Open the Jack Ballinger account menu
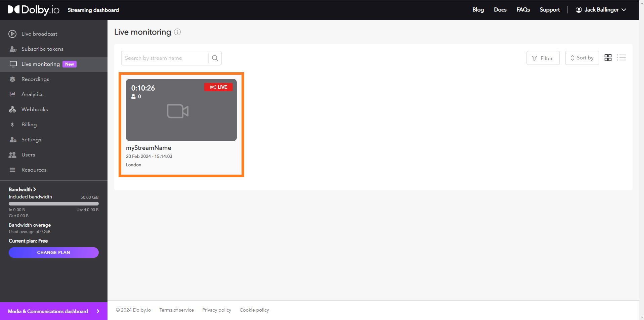The image size is (644, 320). [x=601, y=10]
